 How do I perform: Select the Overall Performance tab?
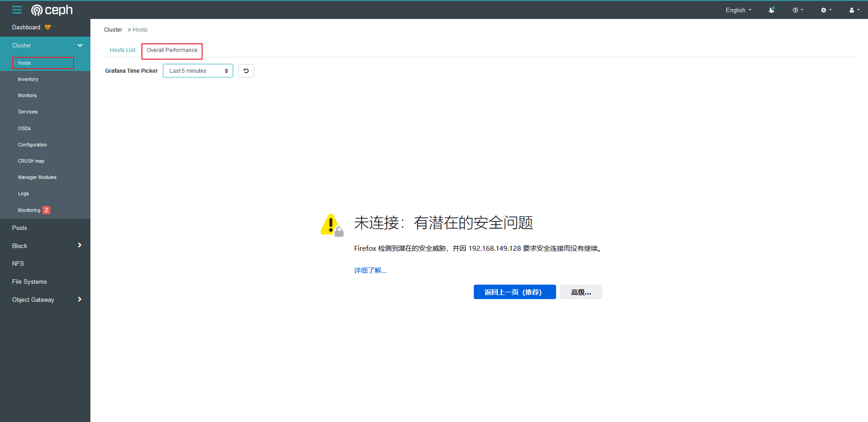coord(172,50)
